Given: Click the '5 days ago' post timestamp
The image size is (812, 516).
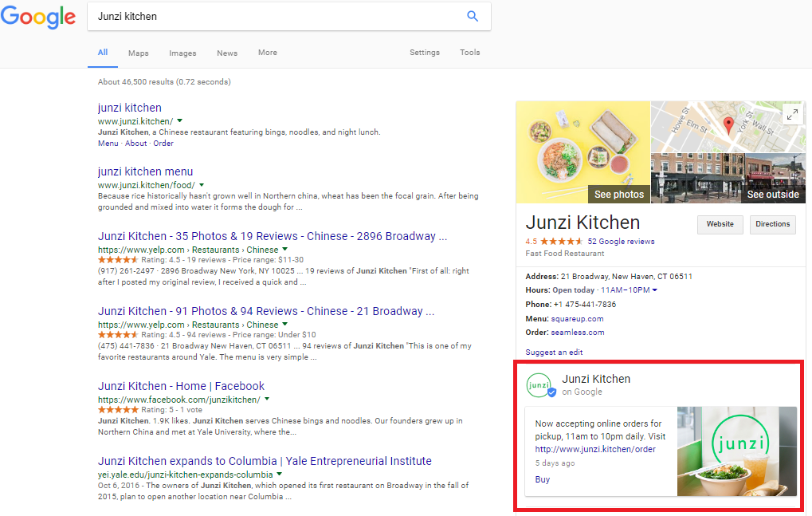Looking at the screenshot, I should (x=555, y=463).
